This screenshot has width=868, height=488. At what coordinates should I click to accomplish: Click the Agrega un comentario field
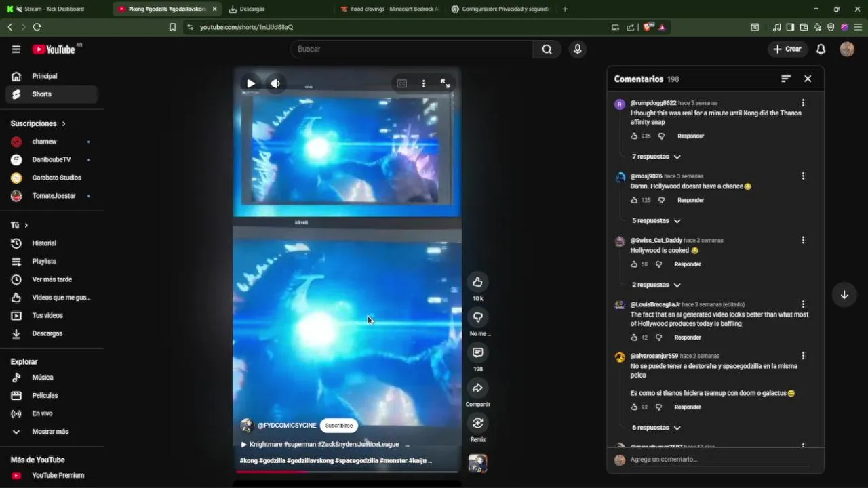719,460
